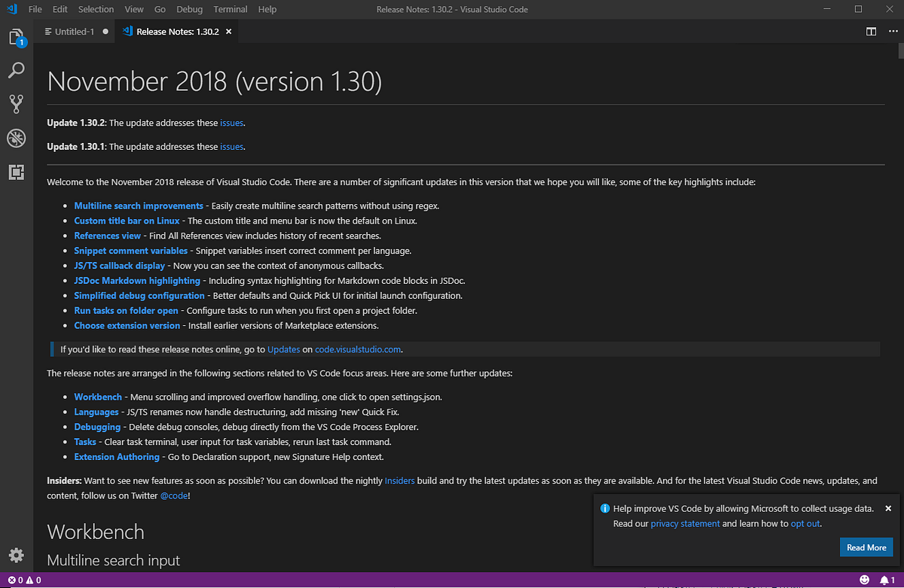Image resolution: width=904 pixels, height=588 pixels.
Task: Close the Release Notes tab
Action: pyautogui.click(x=229, y=32)
